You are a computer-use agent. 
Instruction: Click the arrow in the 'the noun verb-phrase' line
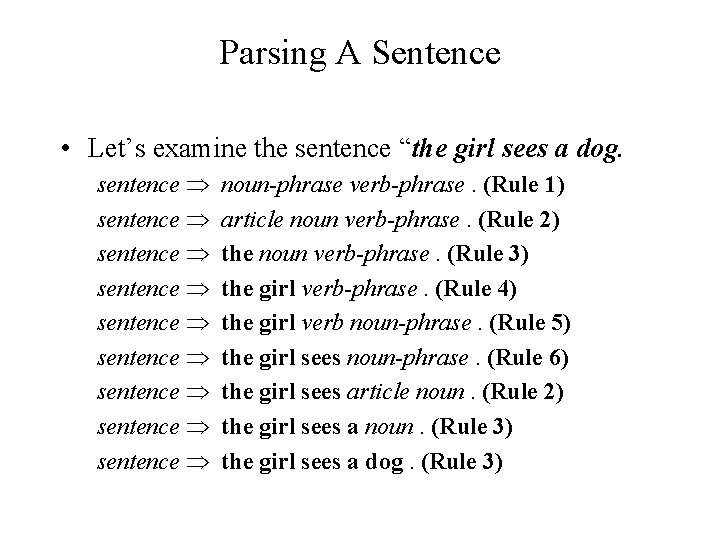pos(198,255)
